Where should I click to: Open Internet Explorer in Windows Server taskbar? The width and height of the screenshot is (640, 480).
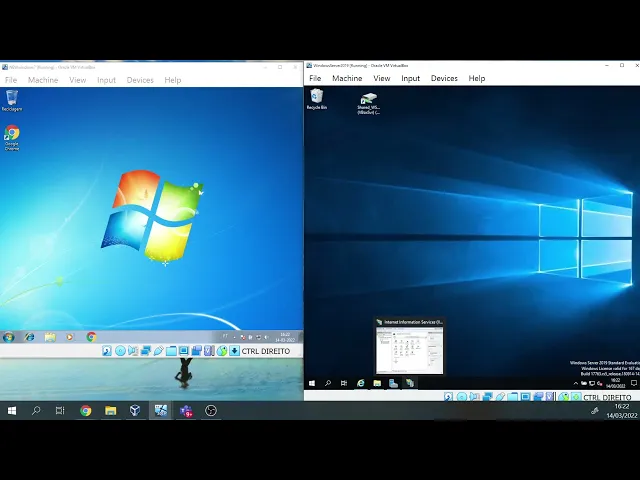coord(361,383)
